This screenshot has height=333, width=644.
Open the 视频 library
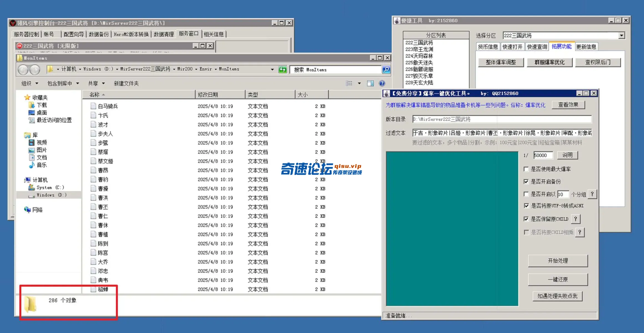(38, 143)
